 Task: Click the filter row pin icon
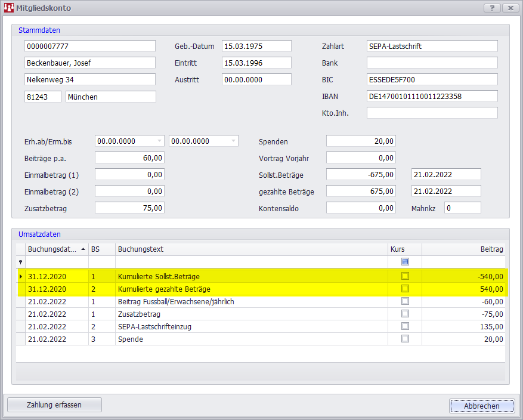tap(21, 262)
